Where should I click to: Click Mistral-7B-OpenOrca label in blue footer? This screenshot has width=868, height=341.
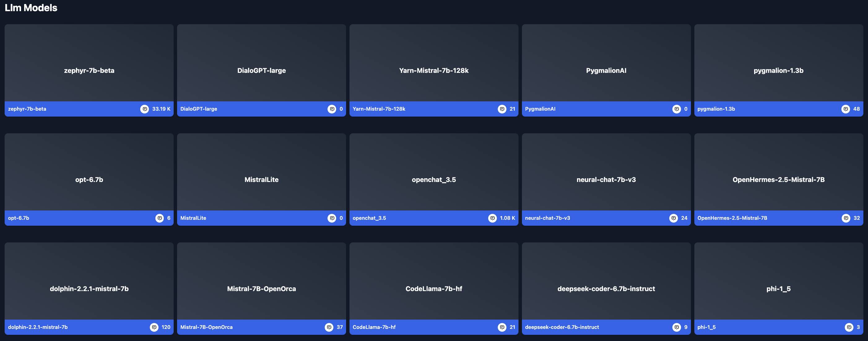pyautogui.click(x=206, y=327)
